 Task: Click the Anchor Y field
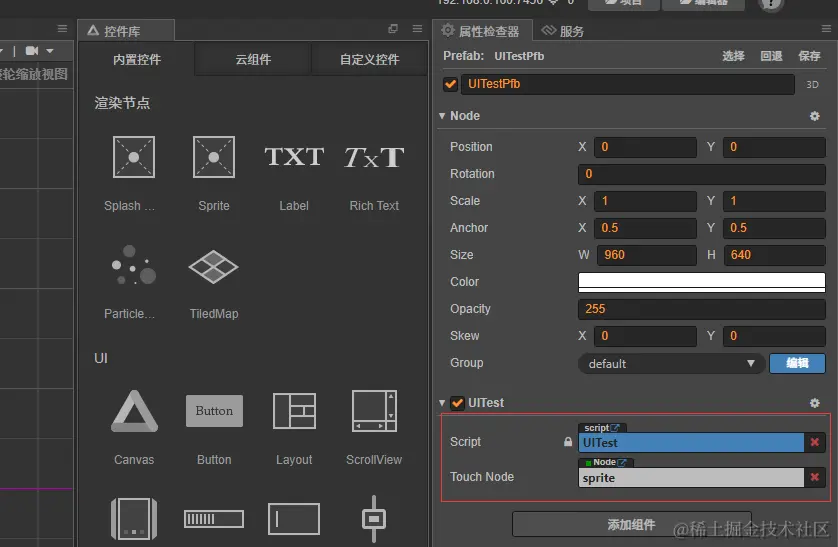point(774,228)
